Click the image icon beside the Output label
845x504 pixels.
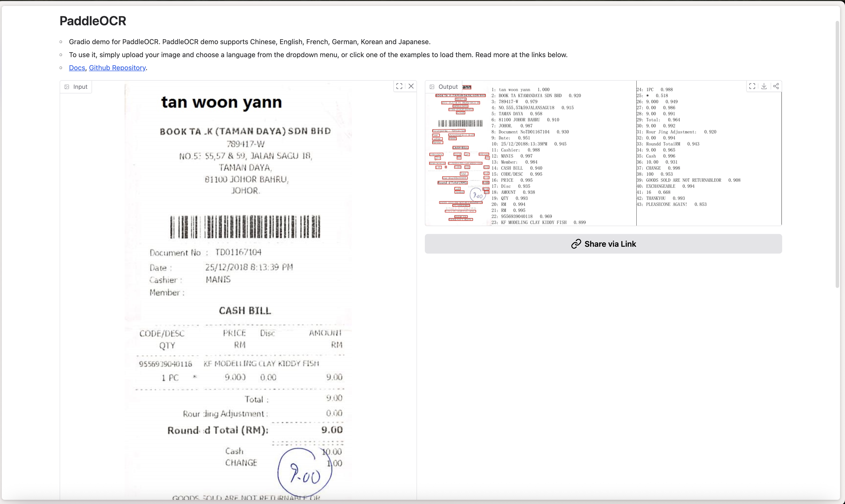click(x=432, y=87)
